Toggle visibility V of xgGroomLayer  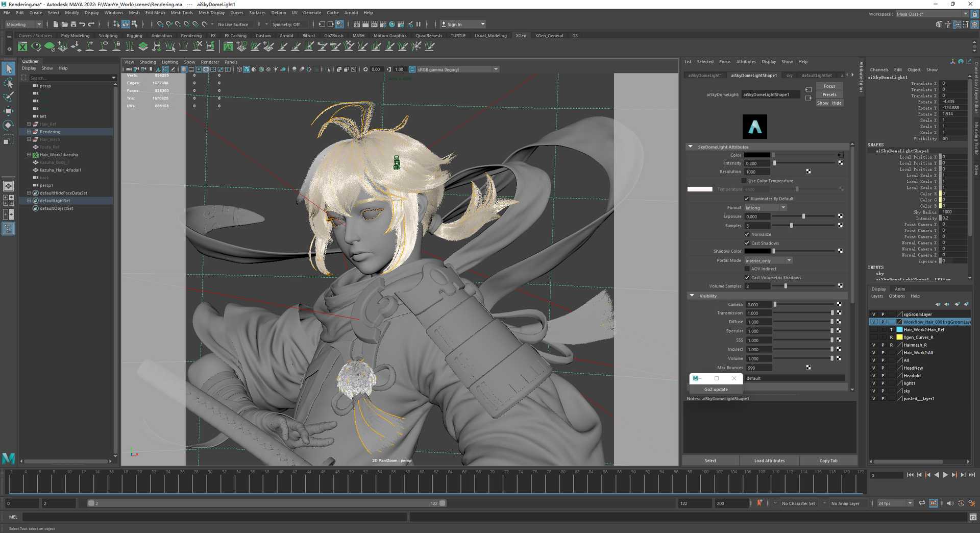pos(874,314)
